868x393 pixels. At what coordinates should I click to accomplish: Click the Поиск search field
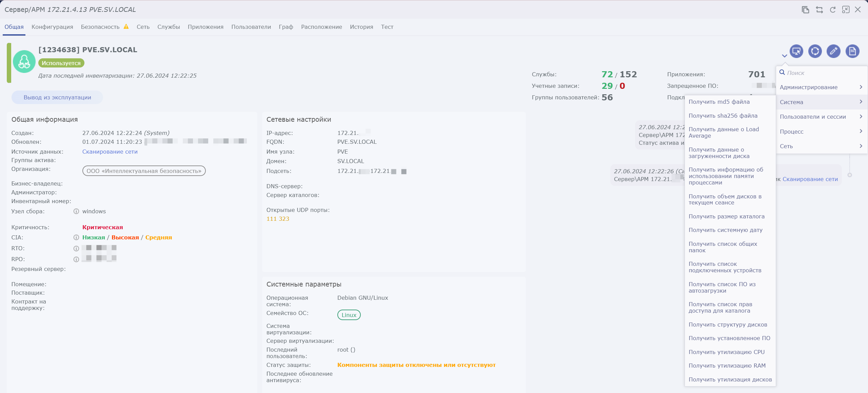coord(821,73)
